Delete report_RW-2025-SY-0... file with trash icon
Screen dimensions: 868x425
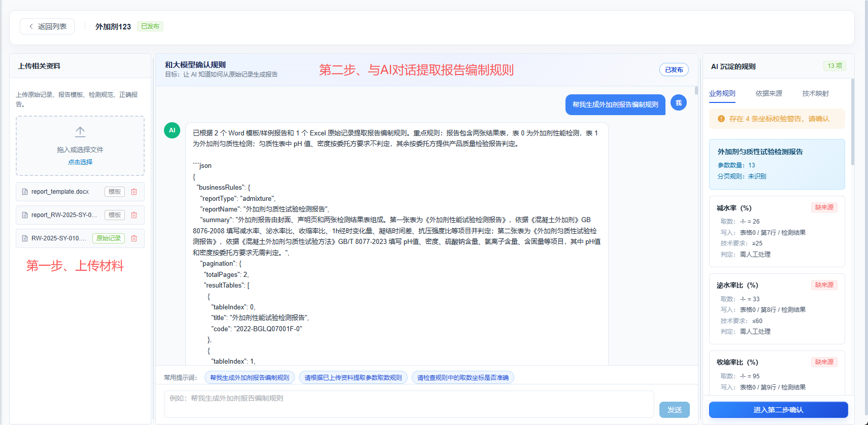pyautogui.click(x=134, y=215)
